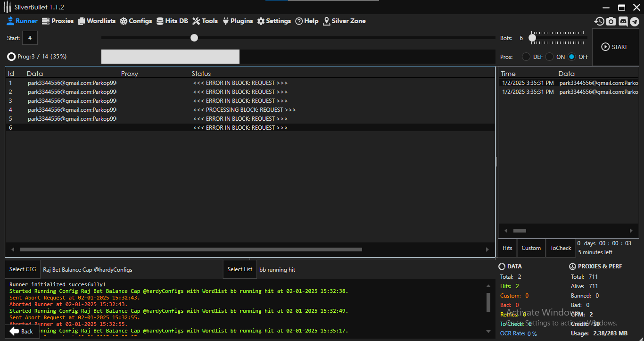The width and height of the screenshot is (644, 341).
Task: Click the progress circle icon beside Prog
Action: [11, 57]
